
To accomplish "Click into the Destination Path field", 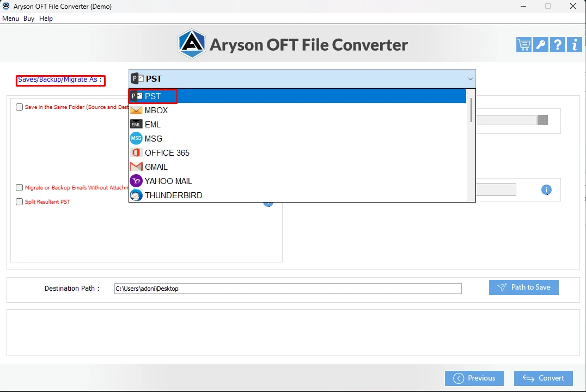I will coord(288,289).
